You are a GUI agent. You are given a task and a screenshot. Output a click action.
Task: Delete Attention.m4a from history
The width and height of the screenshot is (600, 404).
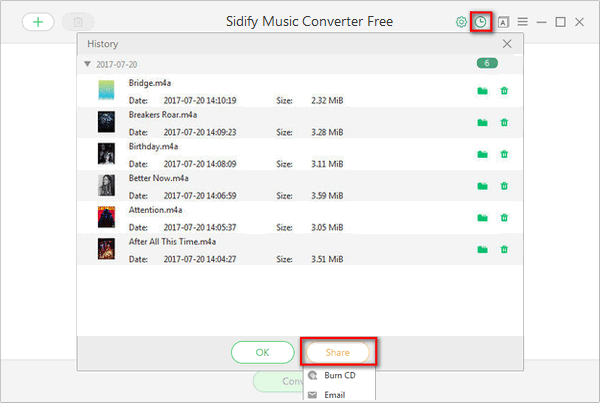point(504,218)
